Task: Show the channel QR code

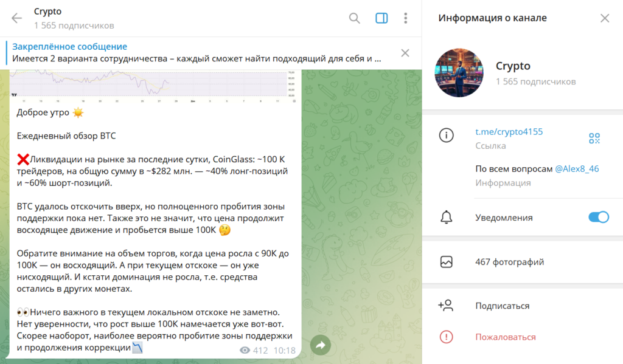Action: click(x=594, y=138)
